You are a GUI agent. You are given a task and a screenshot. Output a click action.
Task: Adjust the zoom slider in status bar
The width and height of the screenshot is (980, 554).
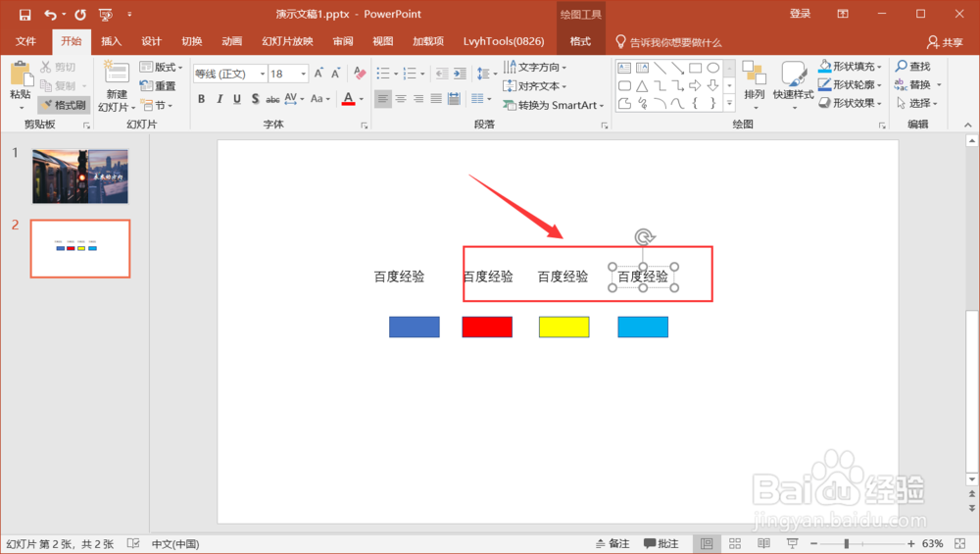click(x=847, y=543)
